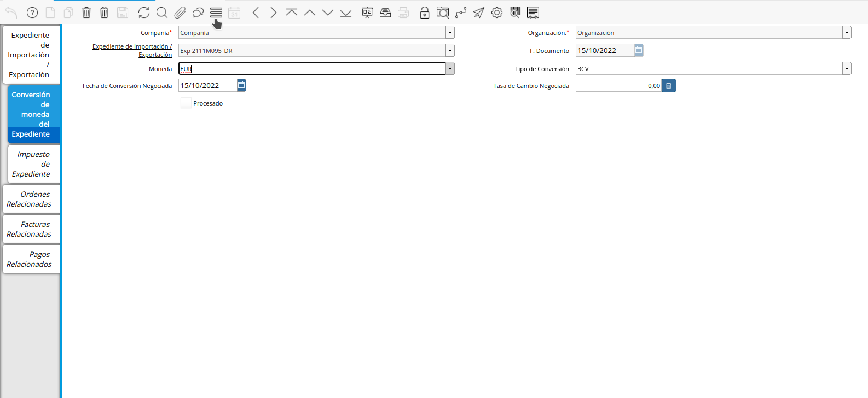Click the Organización field label link
The image size is (868, 398).
click(547, 33)
